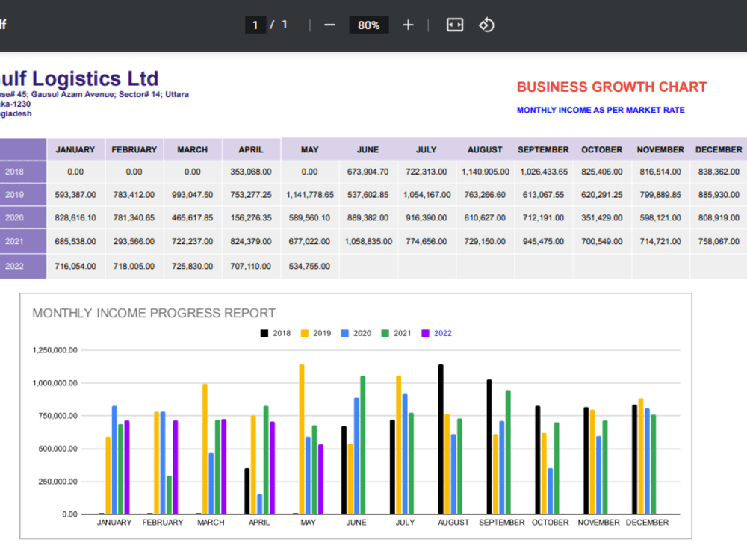Viewport: 747px width, 560px height.
Task: Click the tall yellow MAY 2019 bar
Action: (302, 439)
